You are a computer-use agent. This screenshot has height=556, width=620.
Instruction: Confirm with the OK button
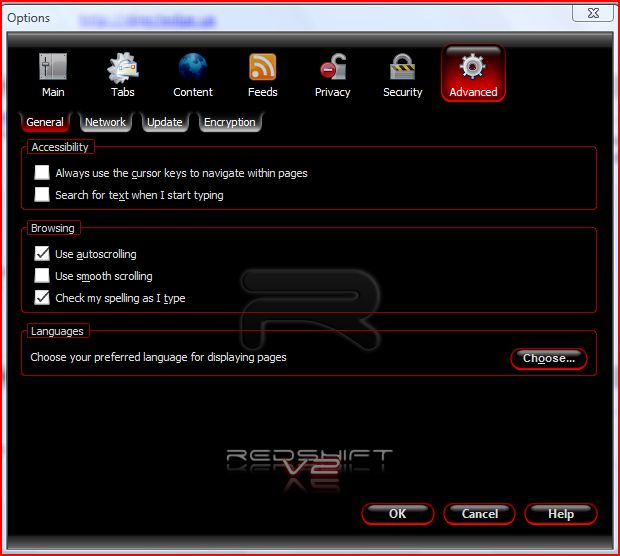[398, 514]
